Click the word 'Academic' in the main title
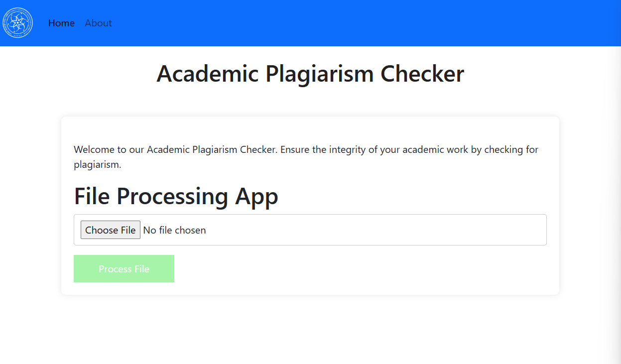The height and width of the screenshot is (364, 621). 208,74
